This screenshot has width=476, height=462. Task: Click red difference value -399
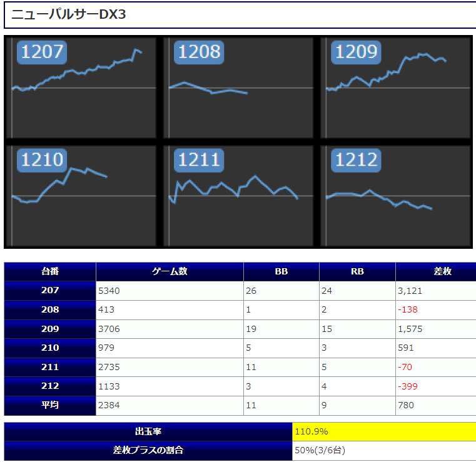click(x=436, y=386)
